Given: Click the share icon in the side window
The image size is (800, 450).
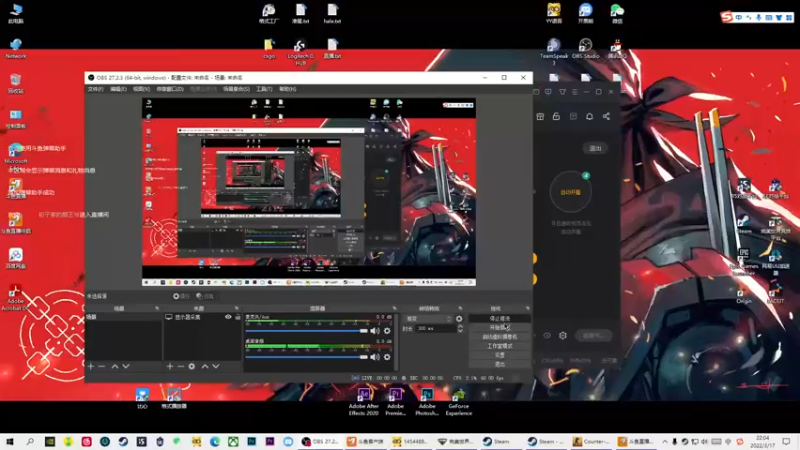Looking at the screenshot, I should (x=606, y=116).
